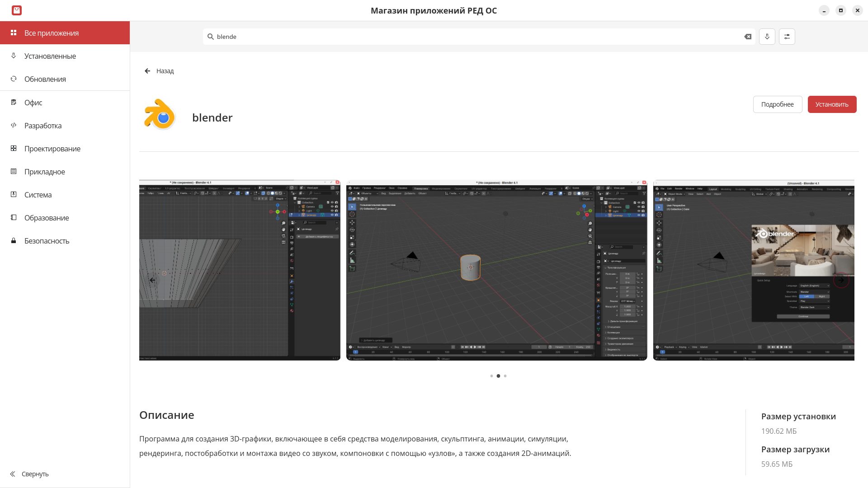
Task: Click the center blender screenshot thumbnail
Action: [496, 270]
